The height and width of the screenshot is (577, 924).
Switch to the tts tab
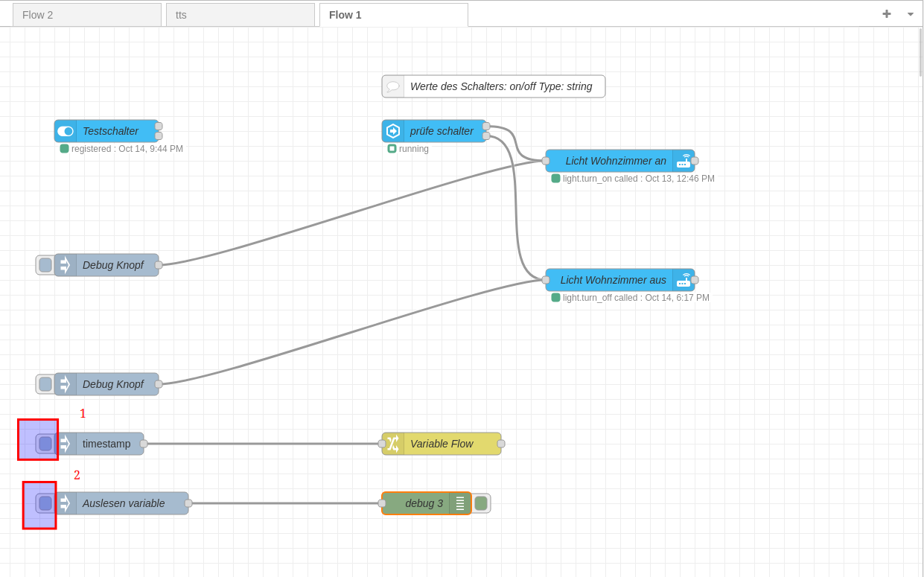coord(240,15)
